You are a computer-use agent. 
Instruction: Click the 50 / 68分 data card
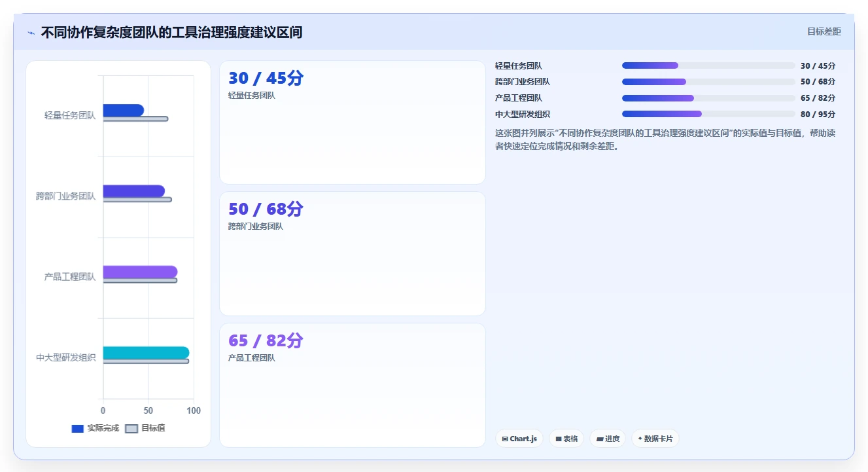click(x=353, y=254)
